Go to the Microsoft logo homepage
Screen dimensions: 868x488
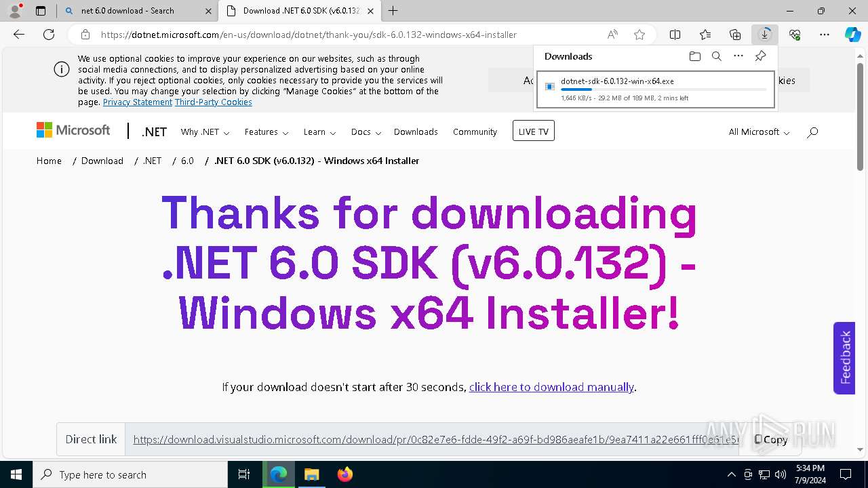[x=73, y=130]
